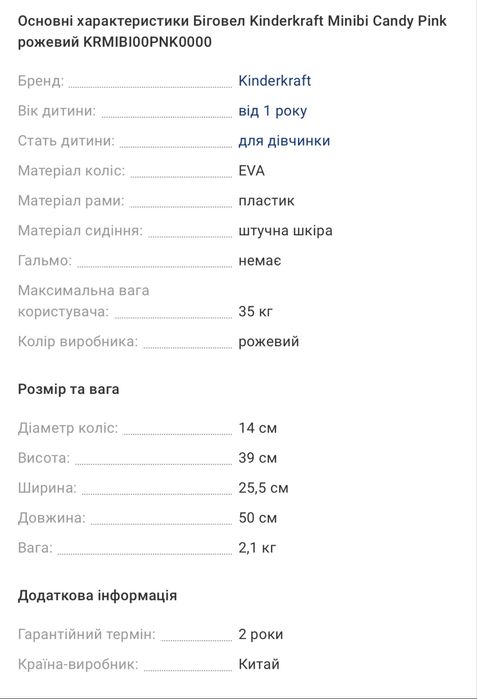This screenshot has width=477, height=699.
Task: Click the 'пластик' frame material value
Action: pos(266,201)
